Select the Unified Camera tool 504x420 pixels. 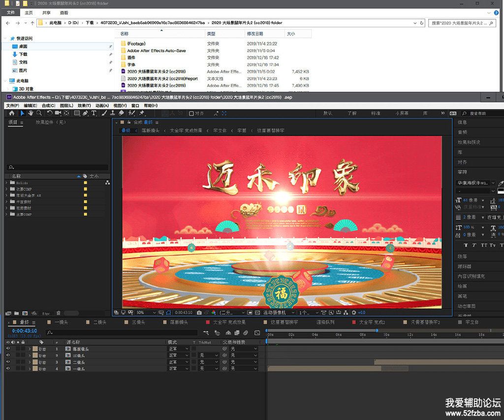pyautogui.click(x=58, y=113)
